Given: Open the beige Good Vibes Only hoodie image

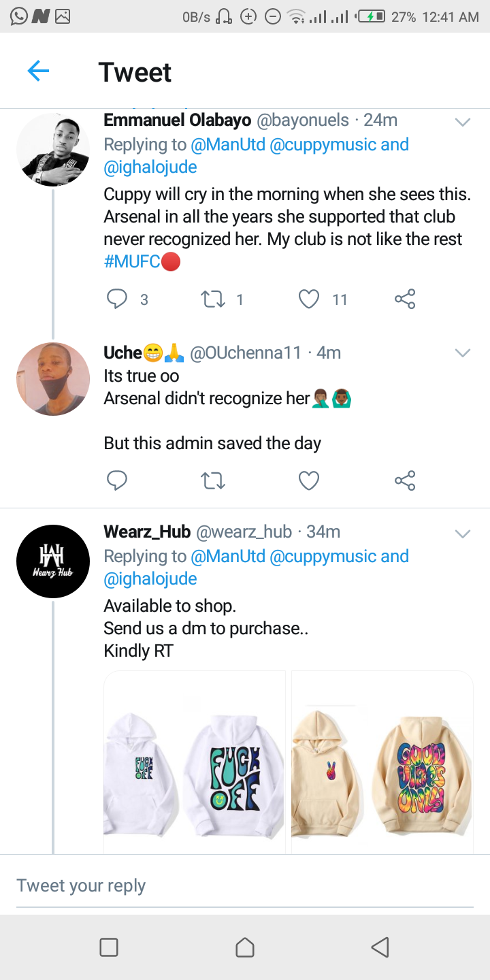Looking at the screenshot, I should click(x=382, y=762).
